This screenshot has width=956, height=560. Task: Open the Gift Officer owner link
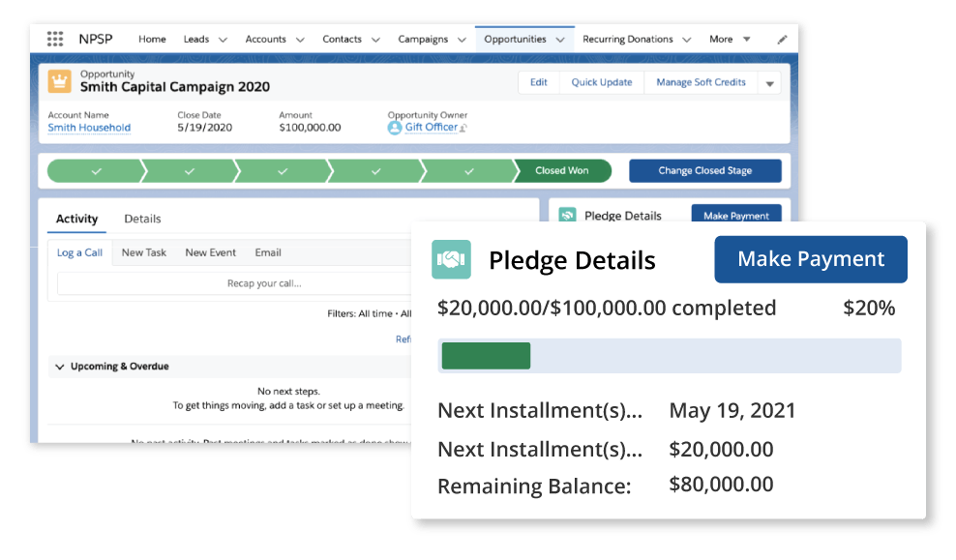[431, 127]
